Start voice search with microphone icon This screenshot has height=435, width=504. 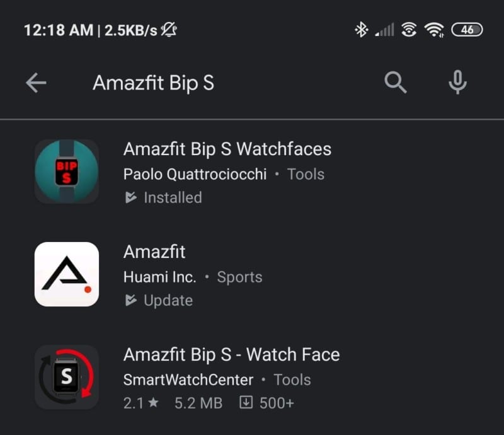coord(458,82)
